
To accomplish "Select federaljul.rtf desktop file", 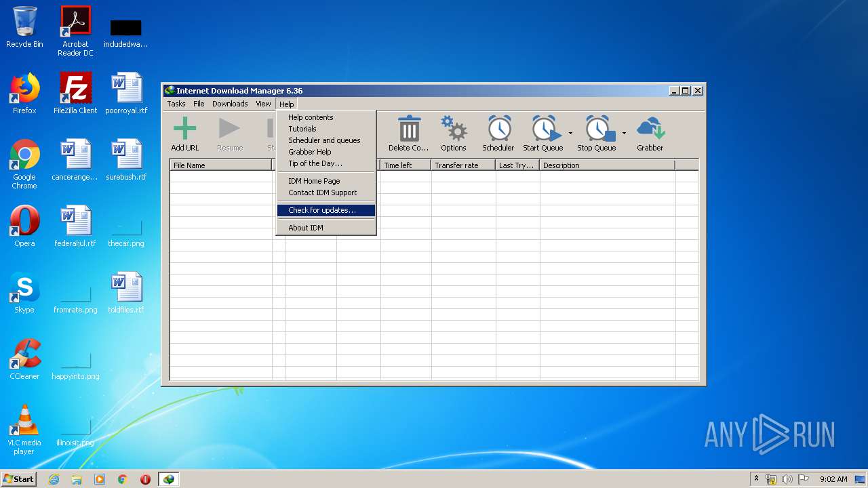I will [75, 226].
